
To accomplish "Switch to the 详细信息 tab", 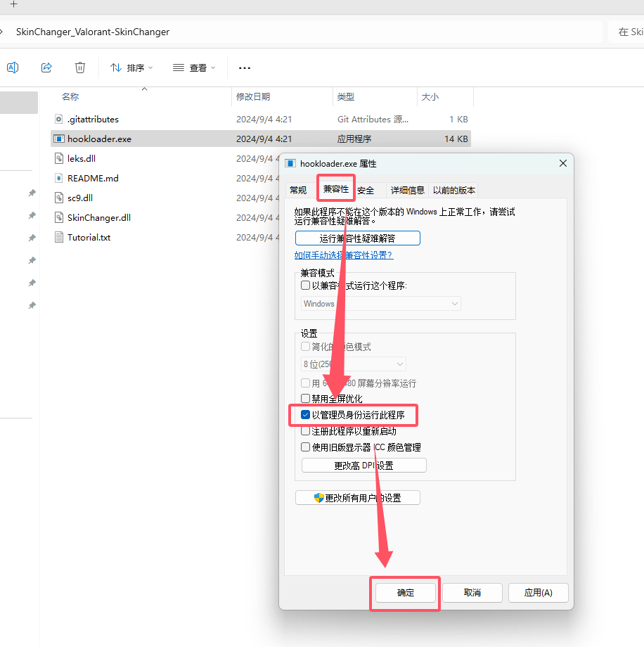I will pos(407,190).
